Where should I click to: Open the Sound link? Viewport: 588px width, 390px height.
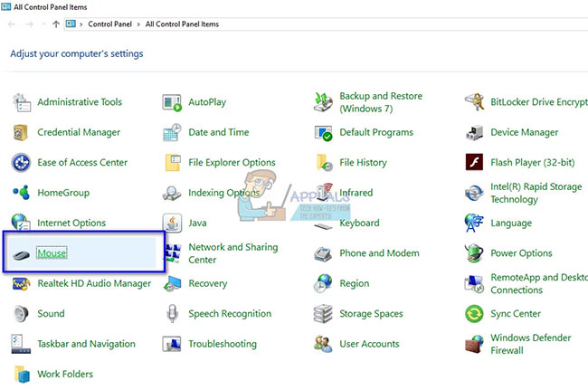tap(51, 314)
